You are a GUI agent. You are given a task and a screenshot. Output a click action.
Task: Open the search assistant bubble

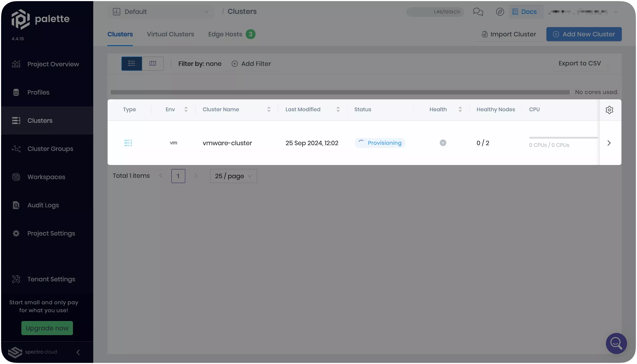tap(616, 343)
